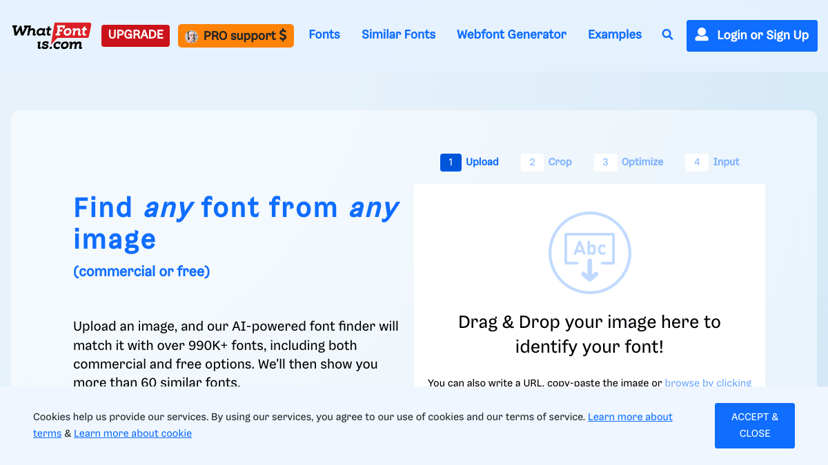
Task: Select step 2 Crop tab
Action: coord(547,162)
